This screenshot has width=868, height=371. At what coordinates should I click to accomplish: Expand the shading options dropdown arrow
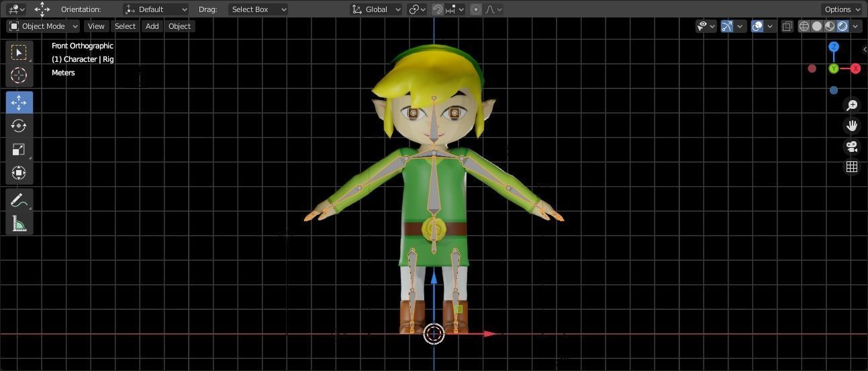(x=855, y=26)
